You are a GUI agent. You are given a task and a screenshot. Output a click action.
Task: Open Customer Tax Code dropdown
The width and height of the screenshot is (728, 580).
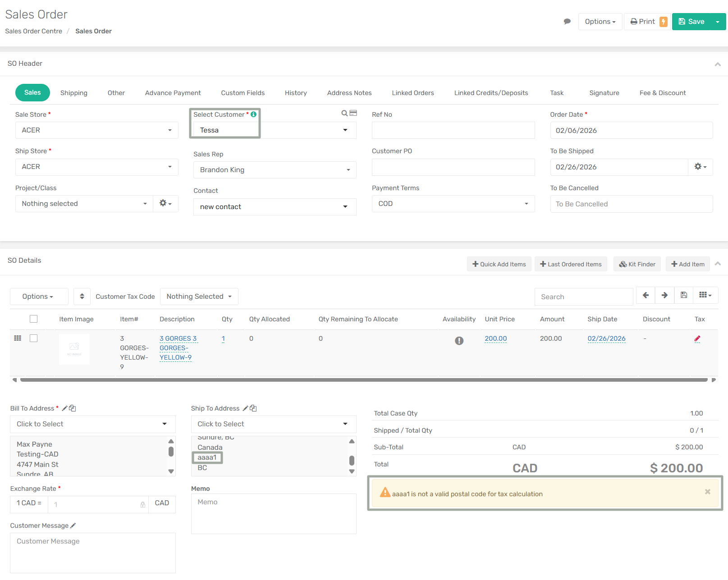[199, 297]
